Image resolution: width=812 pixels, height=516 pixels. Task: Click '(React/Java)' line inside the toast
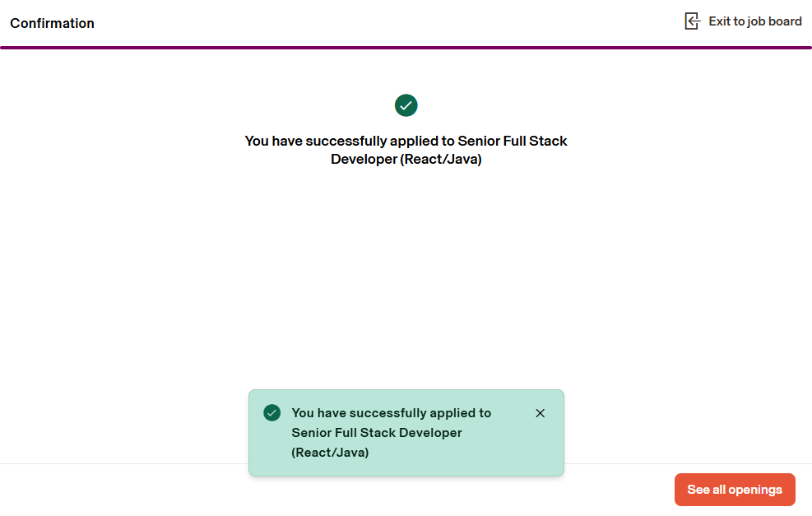pos(330,453)
